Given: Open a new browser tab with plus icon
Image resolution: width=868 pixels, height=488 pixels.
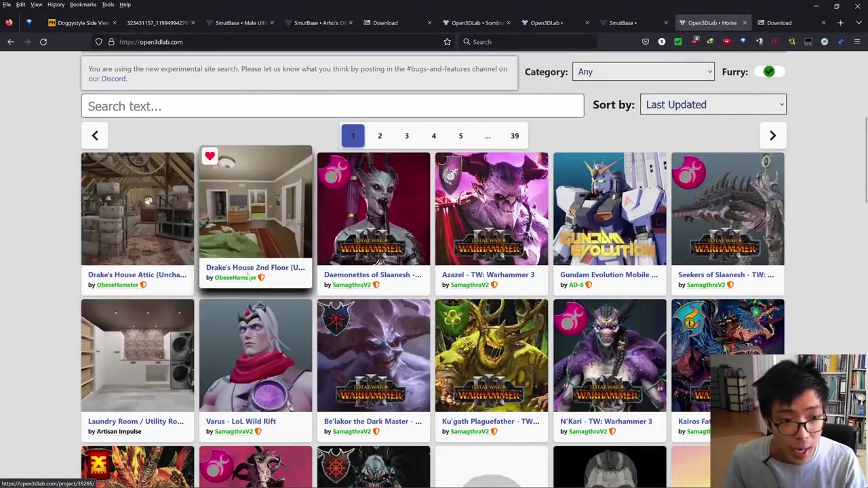Looking at the screenshot, I should 840,23.
